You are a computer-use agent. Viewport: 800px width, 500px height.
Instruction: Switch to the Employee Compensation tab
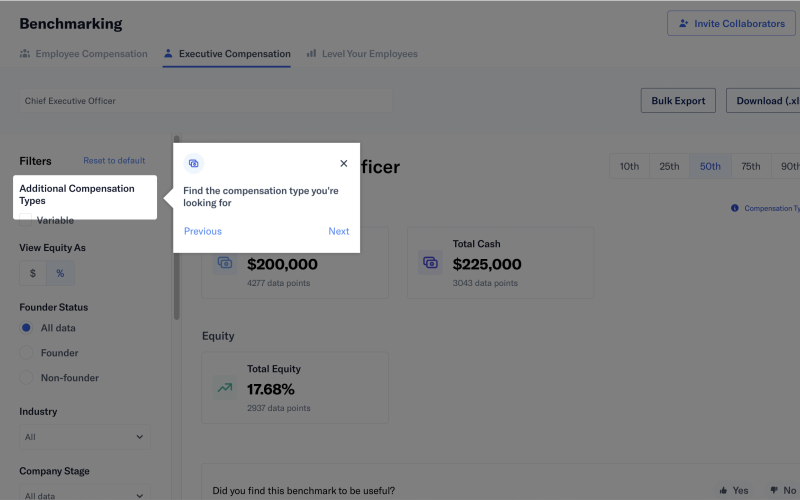(x=83, y=54)
